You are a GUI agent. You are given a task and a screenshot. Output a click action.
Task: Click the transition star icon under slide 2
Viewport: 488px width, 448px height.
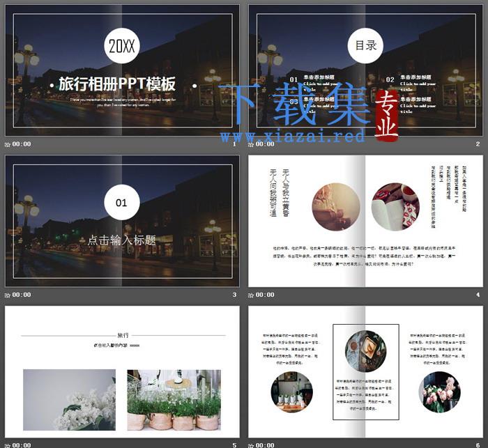[251, 144]
